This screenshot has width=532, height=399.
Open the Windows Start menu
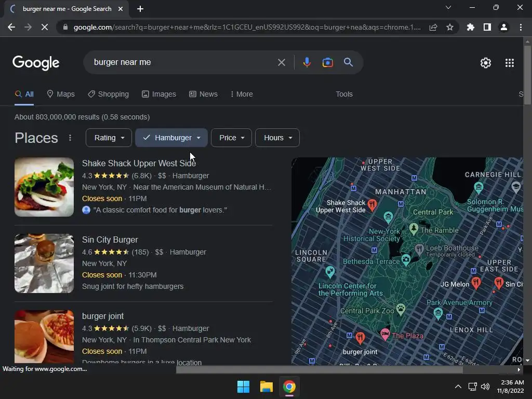coord(243,387)
